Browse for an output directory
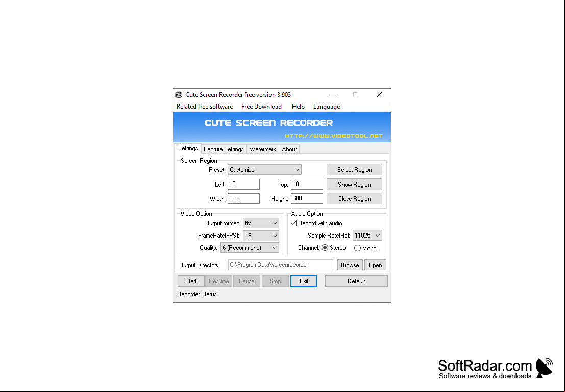This screenshot has width=565, height=392. (350, 265)
